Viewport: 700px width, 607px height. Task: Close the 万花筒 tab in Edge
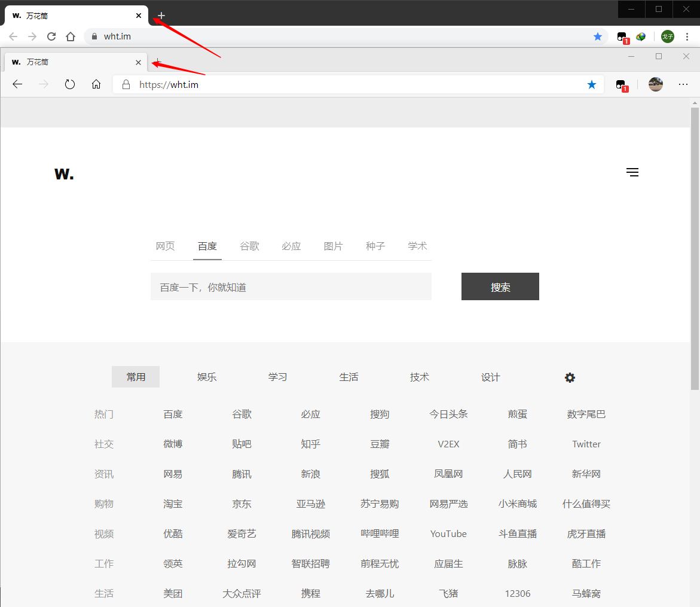tap(139, 63)
